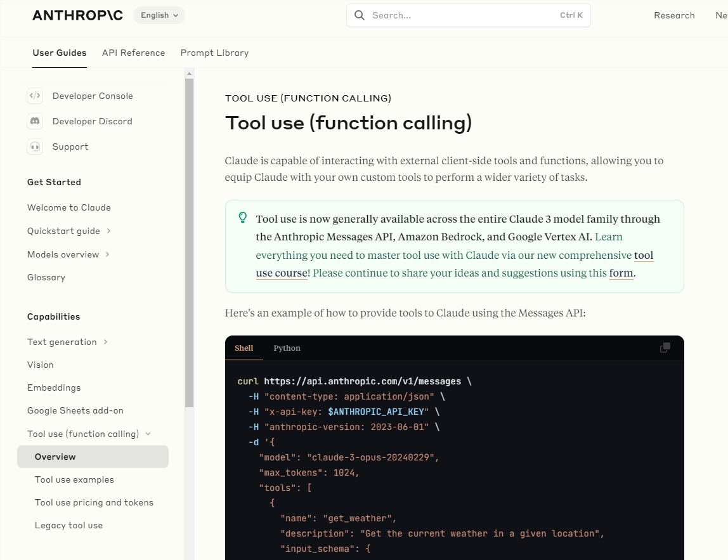Open the Google Sheets add-on page
Screen dimensions: 728x560
click(x=75, y=410)
